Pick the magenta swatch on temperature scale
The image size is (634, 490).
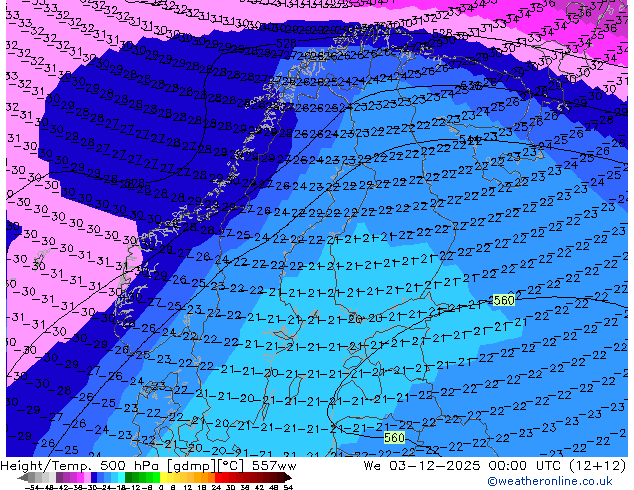point(80,477)
